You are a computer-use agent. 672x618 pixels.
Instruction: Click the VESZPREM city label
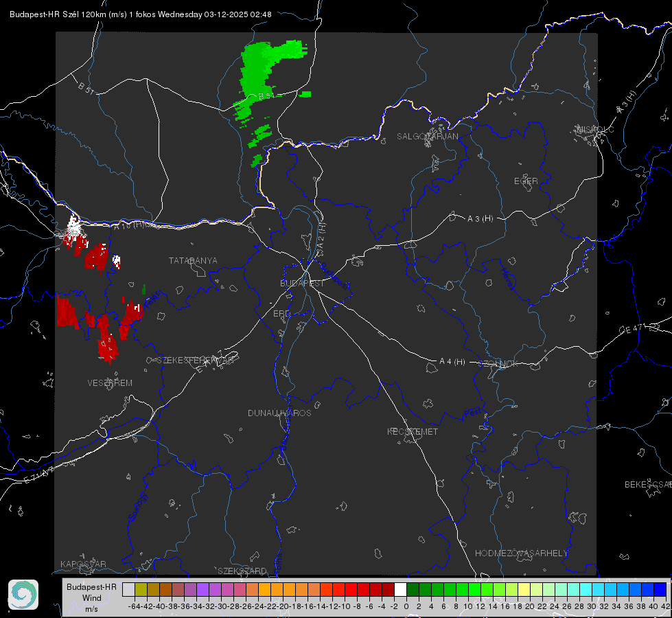110,383
